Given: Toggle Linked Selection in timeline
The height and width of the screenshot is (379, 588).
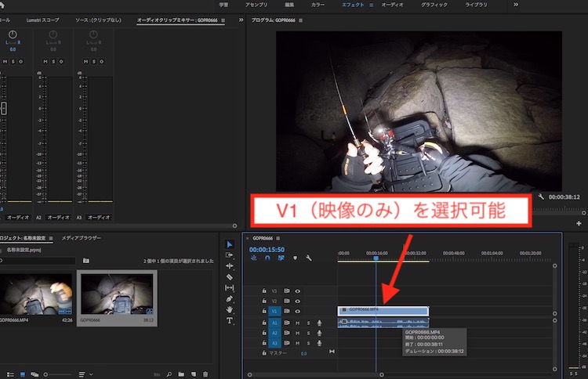Looking at the screenshot, I should point(281,258).
